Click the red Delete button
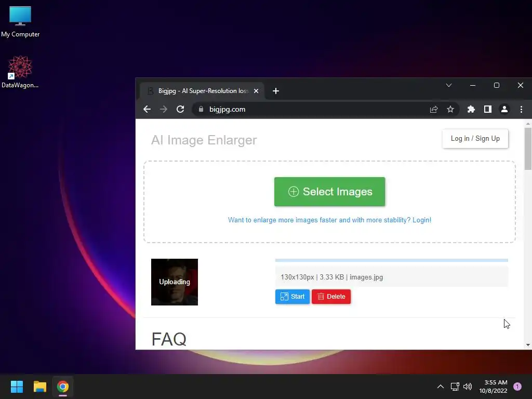The image size is (532, 399). [331, 297]
